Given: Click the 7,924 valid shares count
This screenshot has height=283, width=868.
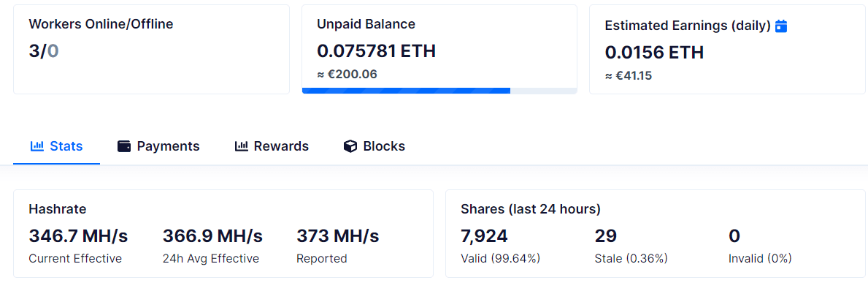Looking at the screenshot, I should pos(485,236).
